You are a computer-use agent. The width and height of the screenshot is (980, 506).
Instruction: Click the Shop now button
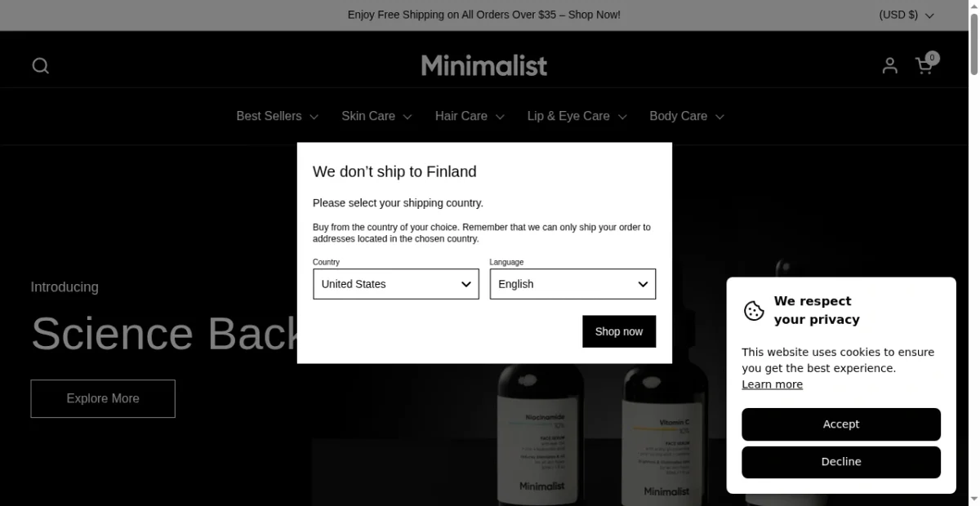point(619,331)
